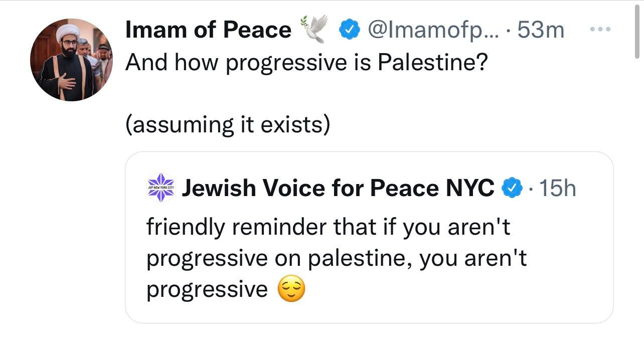
Task: Click the JVP New York City logo
Action: pyautogui.click(x=161, y=188)
